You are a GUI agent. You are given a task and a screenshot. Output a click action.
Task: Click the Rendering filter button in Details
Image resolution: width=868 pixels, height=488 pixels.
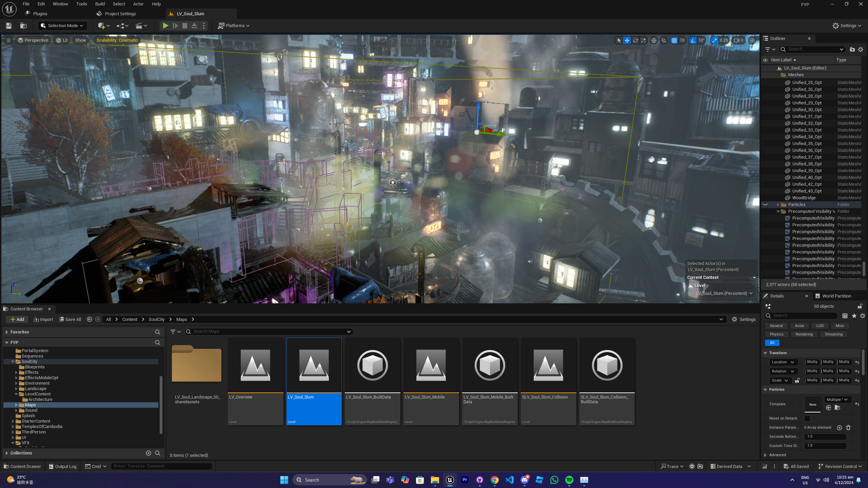point(804,334)
